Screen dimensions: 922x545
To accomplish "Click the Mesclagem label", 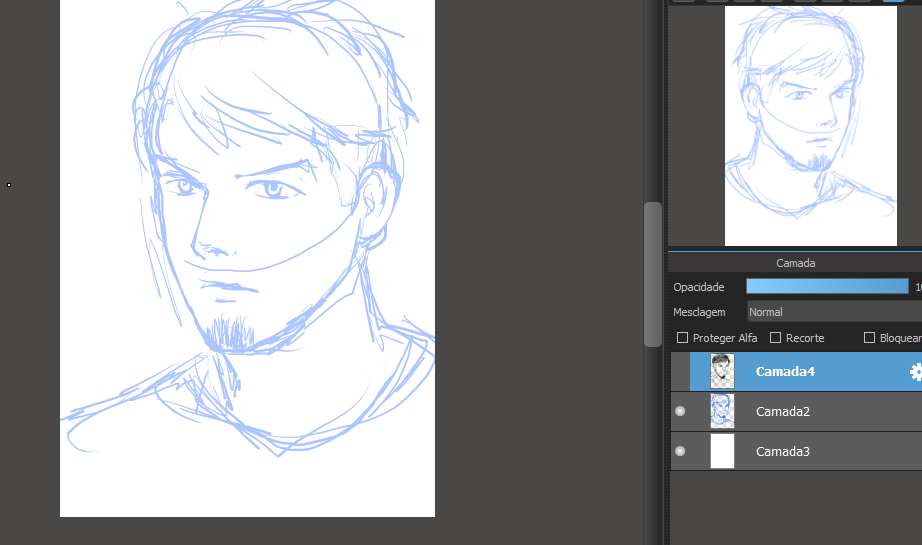I will [699, 312].
